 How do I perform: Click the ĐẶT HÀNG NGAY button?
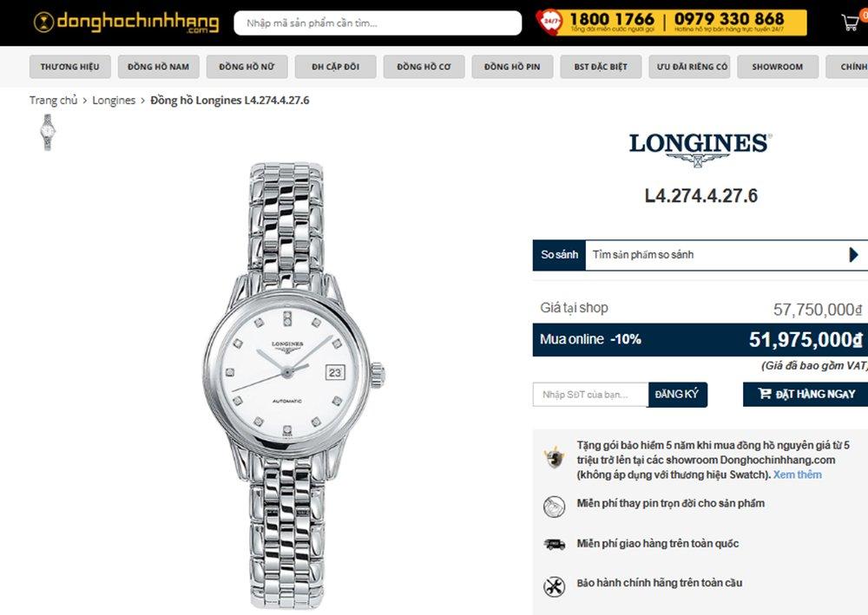pyautogui.click(x=807, y=395)
